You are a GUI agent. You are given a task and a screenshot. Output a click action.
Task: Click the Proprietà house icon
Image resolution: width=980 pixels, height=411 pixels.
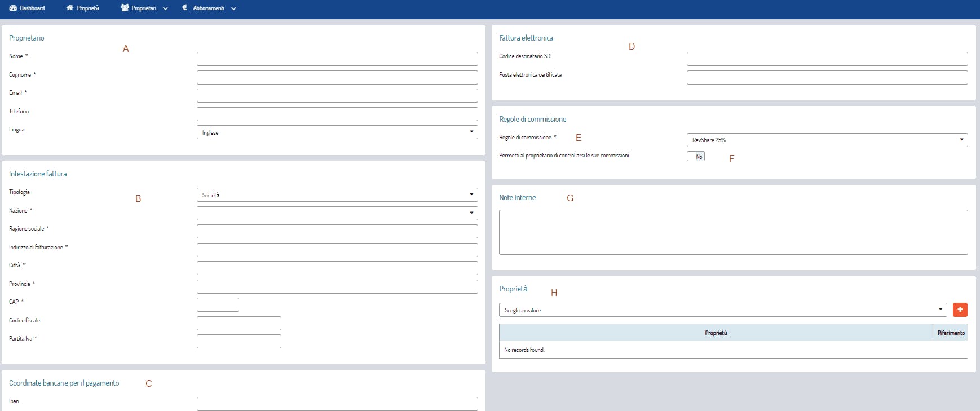[70, 8]
